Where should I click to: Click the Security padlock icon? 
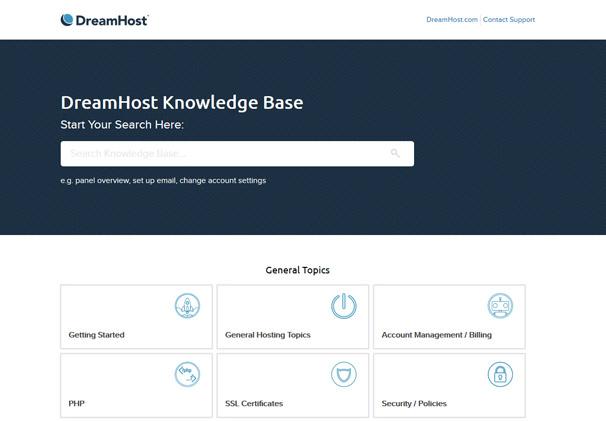coord(500,374)
